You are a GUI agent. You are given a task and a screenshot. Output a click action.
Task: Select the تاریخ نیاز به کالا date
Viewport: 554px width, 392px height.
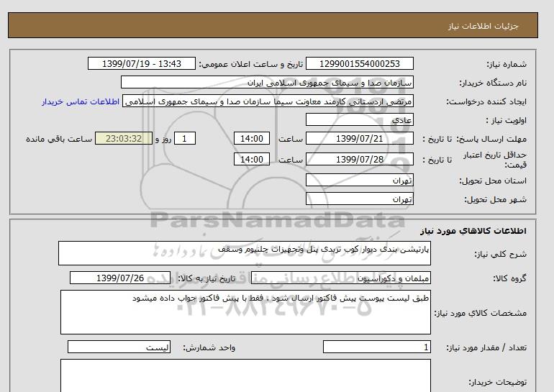coord(120,278)
